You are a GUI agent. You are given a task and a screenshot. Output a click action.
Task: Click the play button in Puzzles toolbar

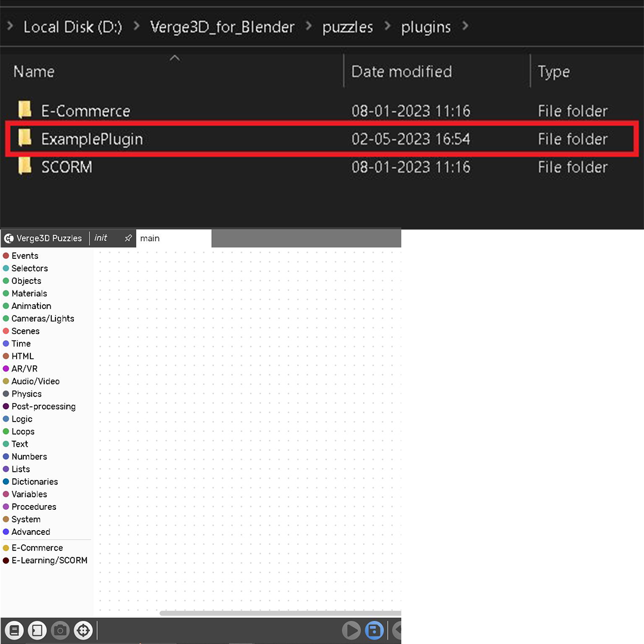351,630
